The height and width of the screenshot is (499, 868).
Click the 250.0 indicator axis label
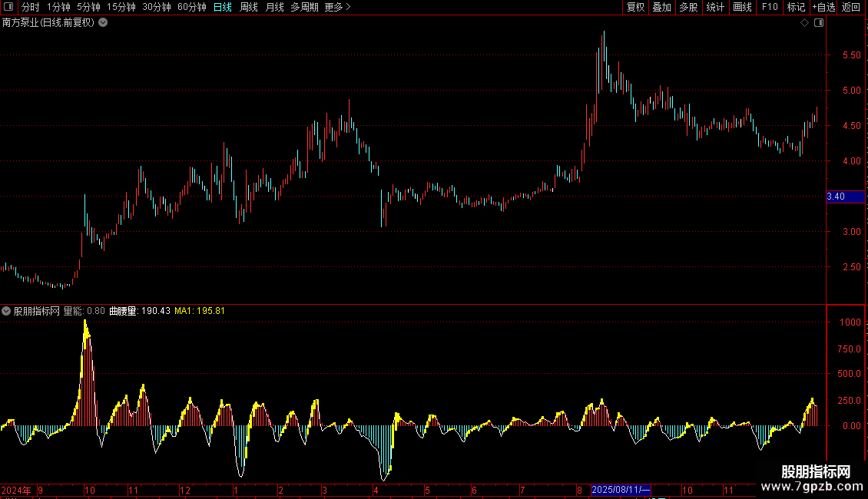coord(849,401)
